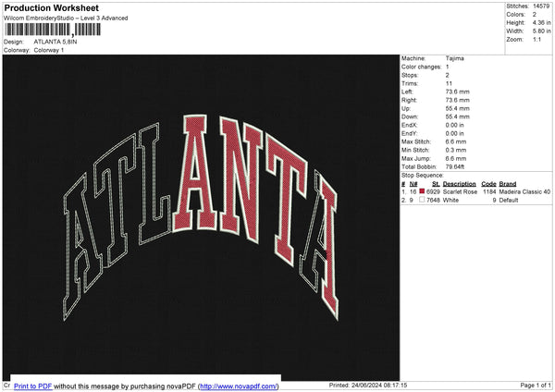This screenshot has height=392, width=555.
Task: Click the Left value '73.6 mm'
Action: click(458, 92)
